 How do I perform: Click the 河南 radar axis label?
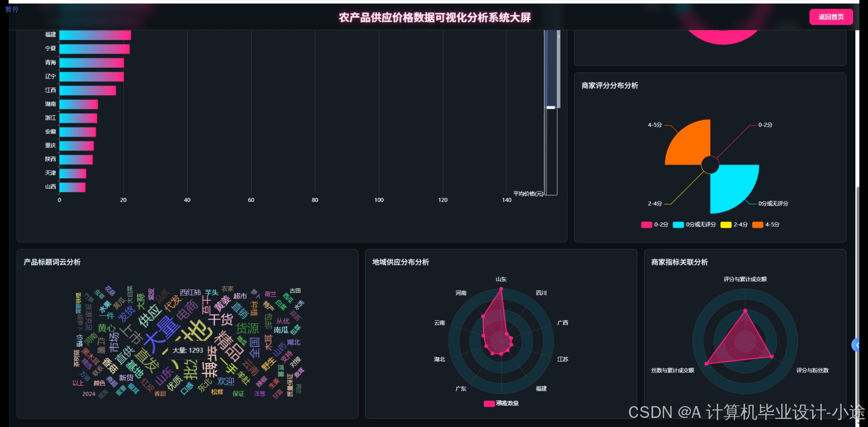coord(461,293)
